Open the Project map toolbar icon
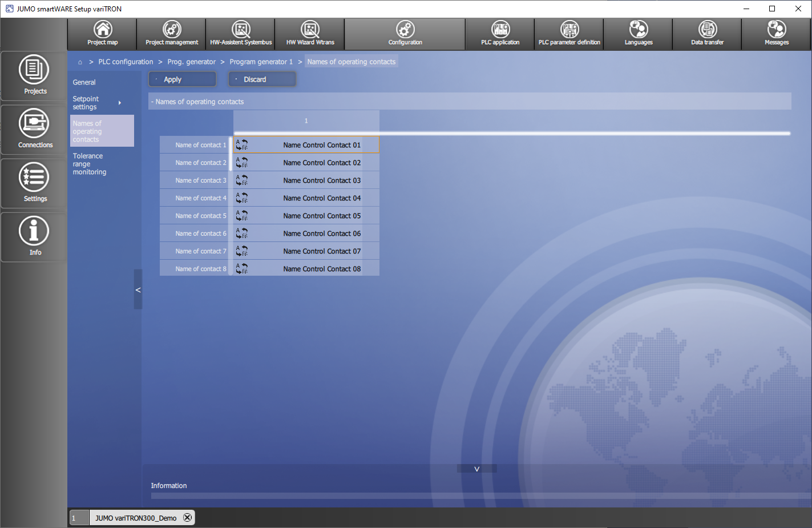The width and height of the screenshot is (812, 528). [103, 34]
